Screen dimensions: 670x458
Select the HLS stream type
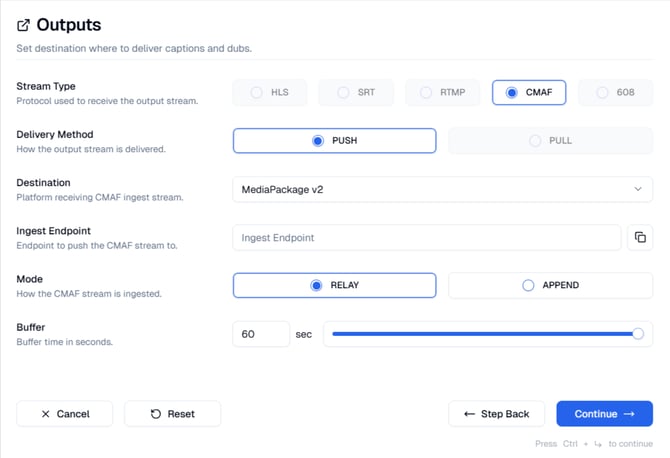pyautogui.click(x=271, y=93)
